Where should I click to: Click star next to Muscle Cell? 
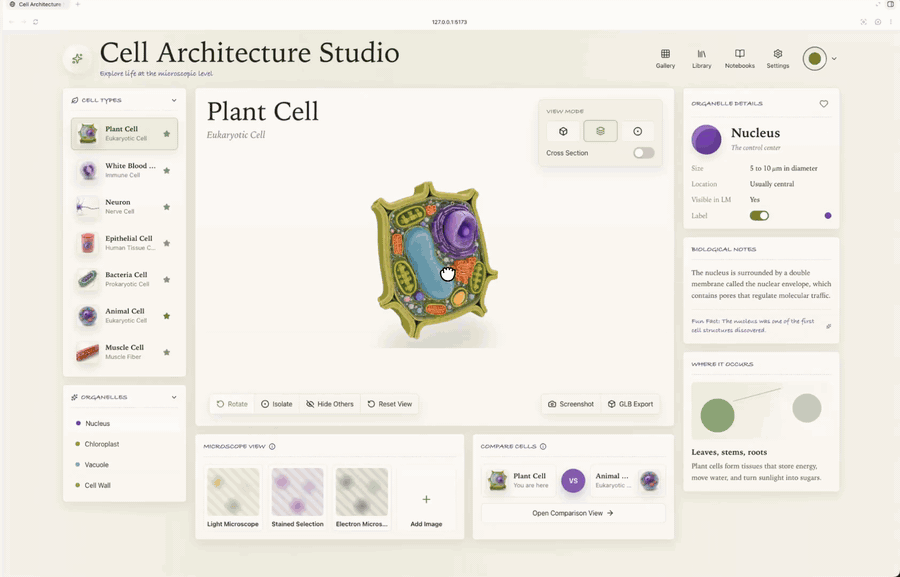(x=166, y=353)
